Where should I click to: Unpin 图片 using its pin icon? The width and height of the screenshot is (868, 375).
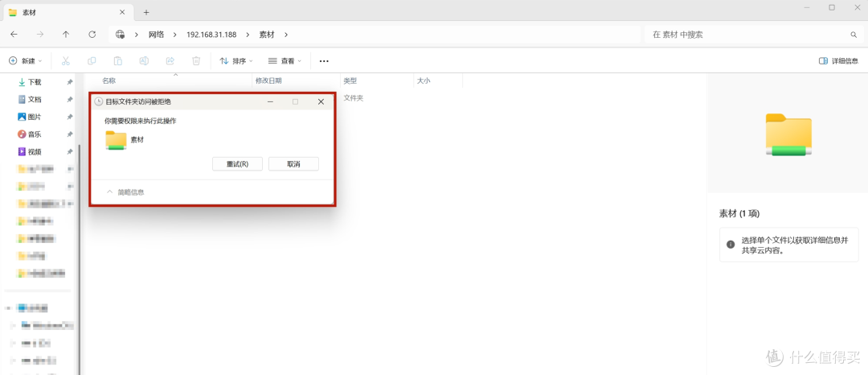(70, 117)
